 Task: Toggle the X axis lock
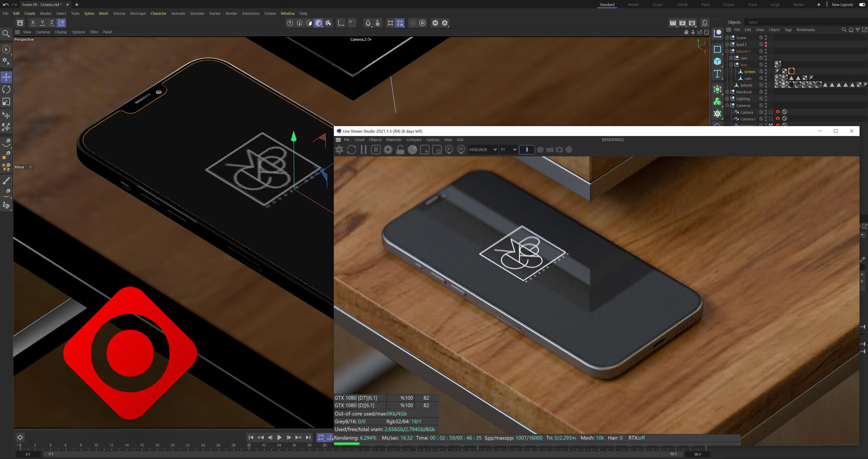tap(32, 22)
